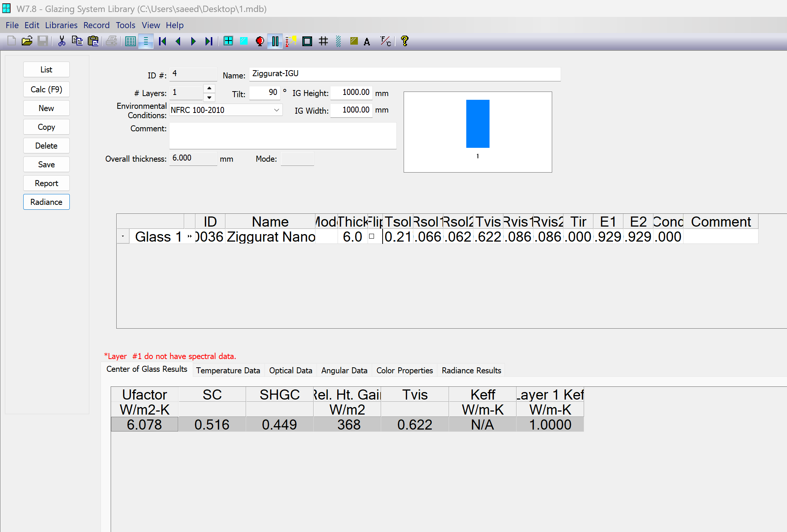Open the Libraries menu

click(x=61, y=25)
